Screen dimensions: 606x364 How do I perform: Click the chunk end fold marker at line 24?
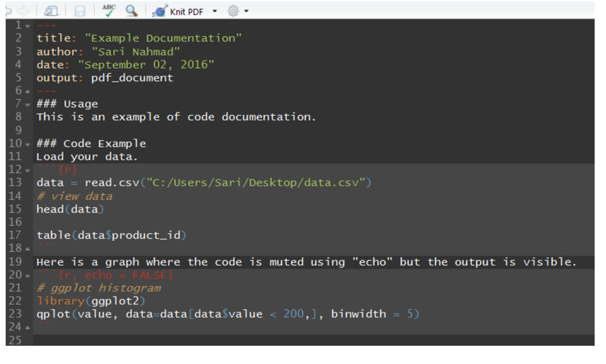coord(28,328)
